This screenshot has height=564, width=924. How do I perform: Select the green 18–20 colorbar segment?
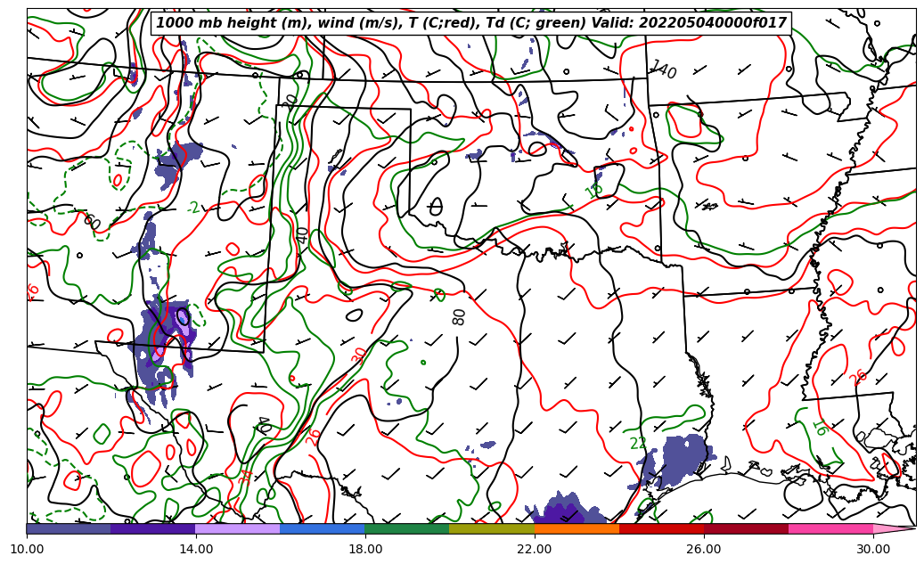[x=407, y=528]
